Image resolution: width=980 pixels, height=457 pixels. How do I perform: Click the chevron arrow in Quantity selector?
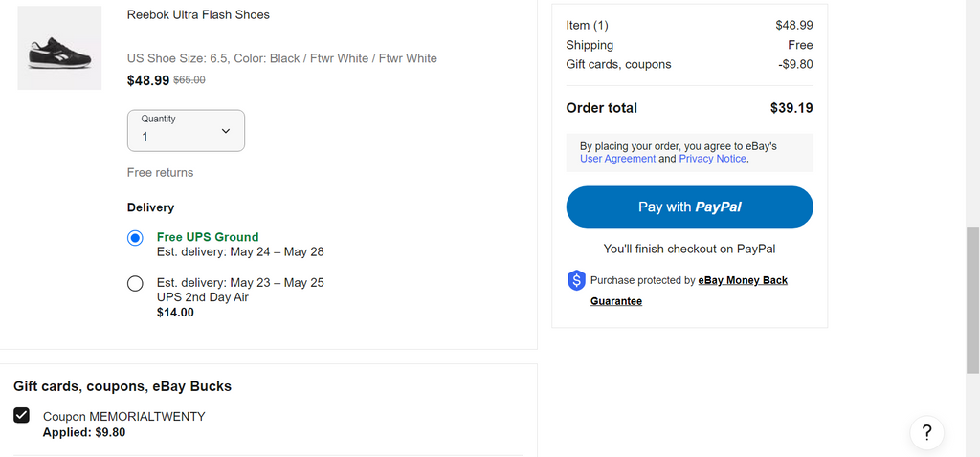pos(226,131)
